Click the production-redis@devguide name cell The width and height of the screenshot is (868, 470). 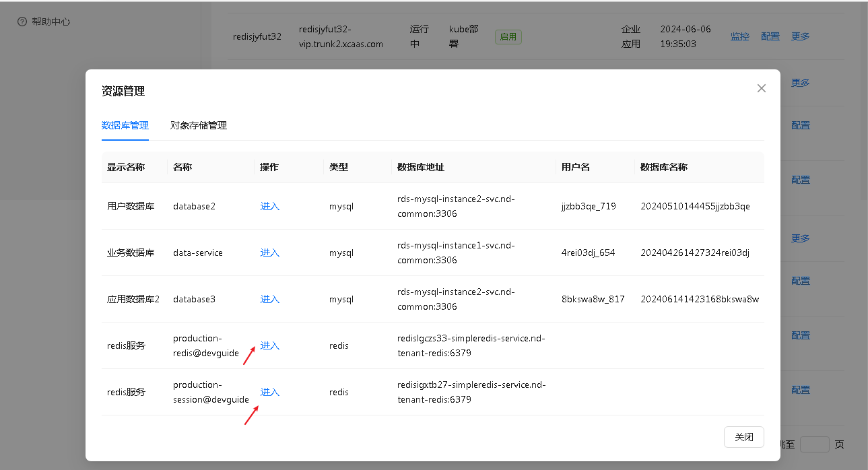206,345
